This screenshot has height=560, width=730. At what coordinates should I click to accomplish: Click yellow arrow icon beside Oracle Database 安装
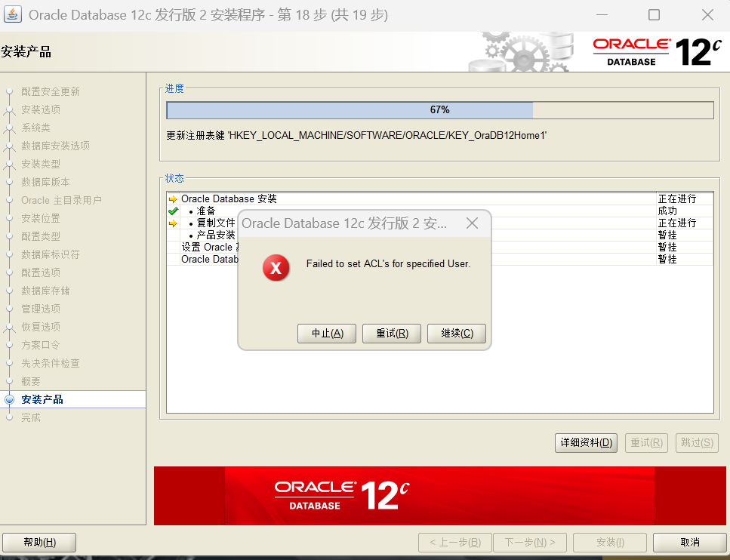click(173, 199)
